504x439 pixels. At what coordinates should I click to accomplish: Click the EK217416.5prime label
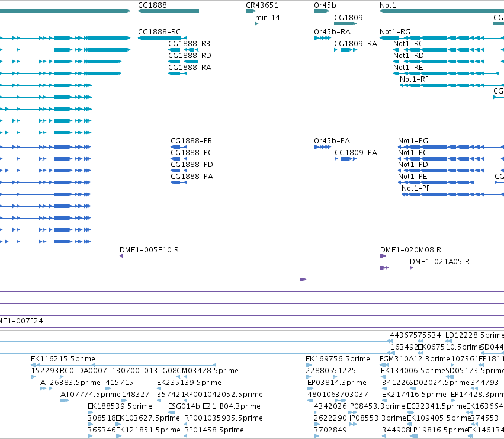(x=415, y=395)
